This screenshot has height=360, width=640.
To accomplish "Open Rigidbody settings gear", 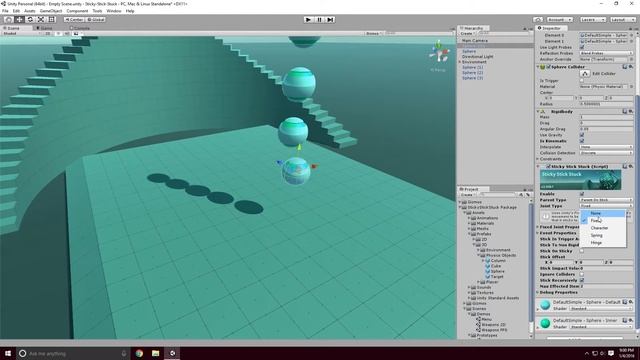I will click(x=631, y=111).
